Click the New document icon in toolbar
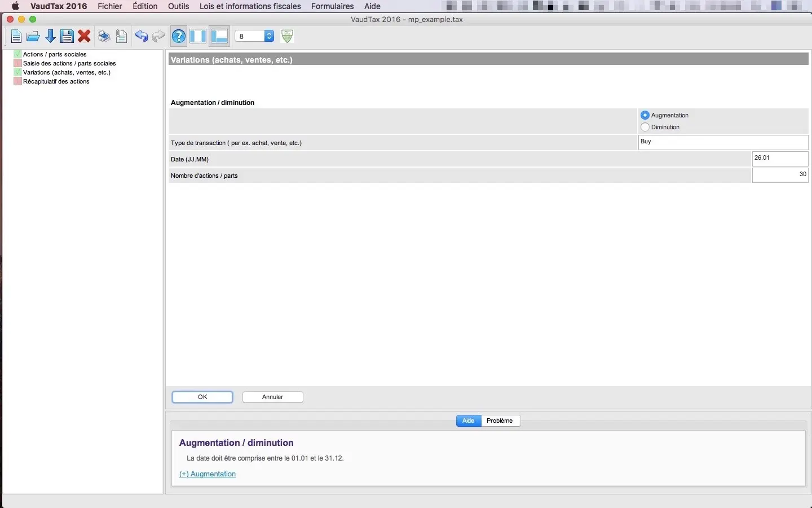Viewport: 812px width, 508px height. point(16,37)
